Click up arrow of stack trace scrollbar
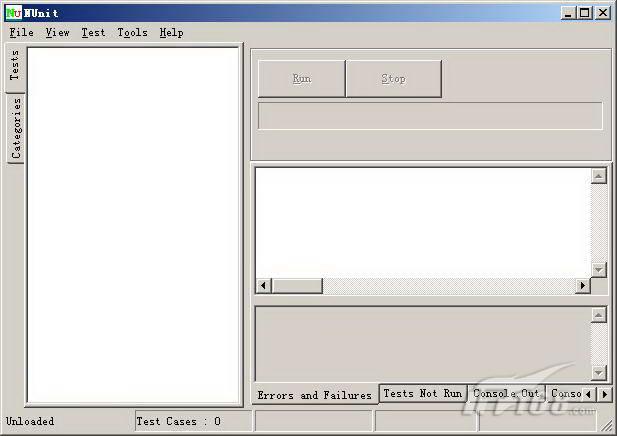Image resolution: width=617 pixels, height=436 pixels. click(x=599, y=315)
